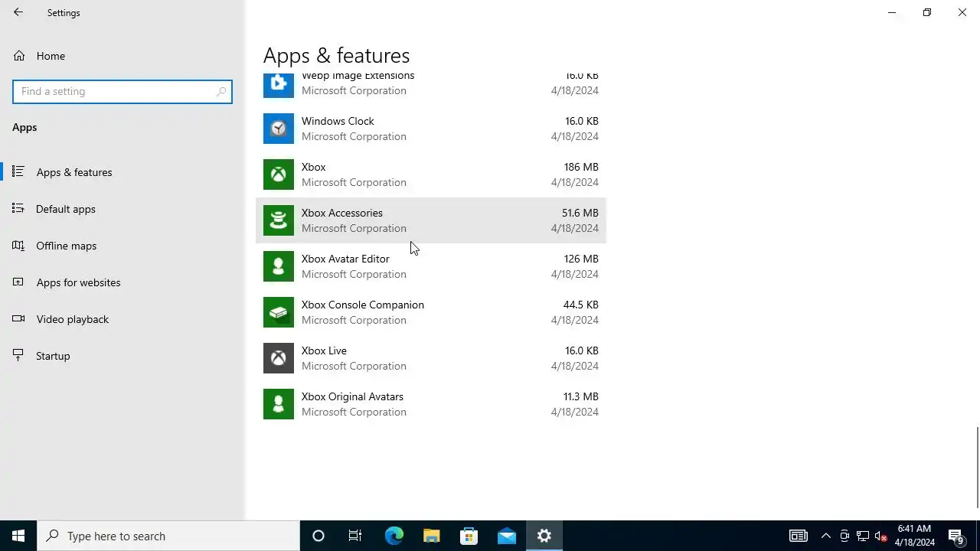Click the Settings gear on the taskbar

click(x=544, y=536)
